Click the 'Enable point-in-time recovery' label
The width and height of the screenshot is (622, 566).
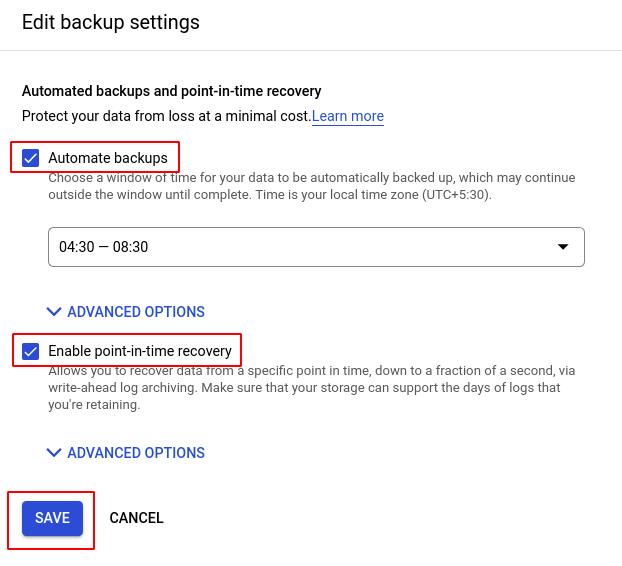(x=140, y=351)
